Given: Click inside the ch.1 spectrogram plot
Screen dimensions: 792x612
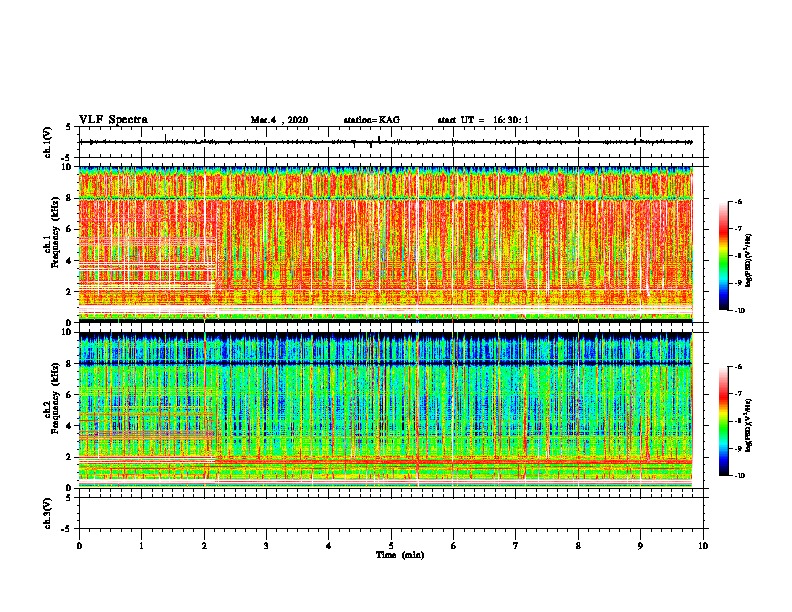Looking at the screenshot, I should (386, 244).
